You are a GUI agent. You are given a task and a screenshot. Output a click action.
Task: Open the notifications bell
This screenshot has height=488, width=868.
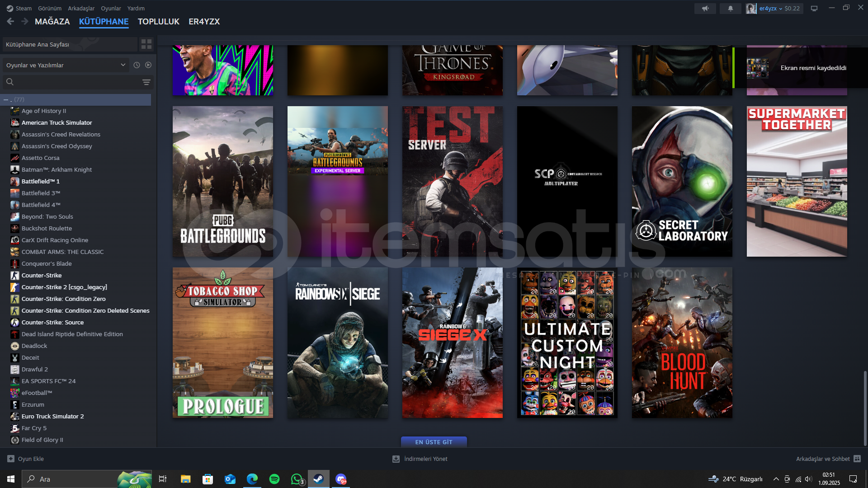(x=731, y=8)
